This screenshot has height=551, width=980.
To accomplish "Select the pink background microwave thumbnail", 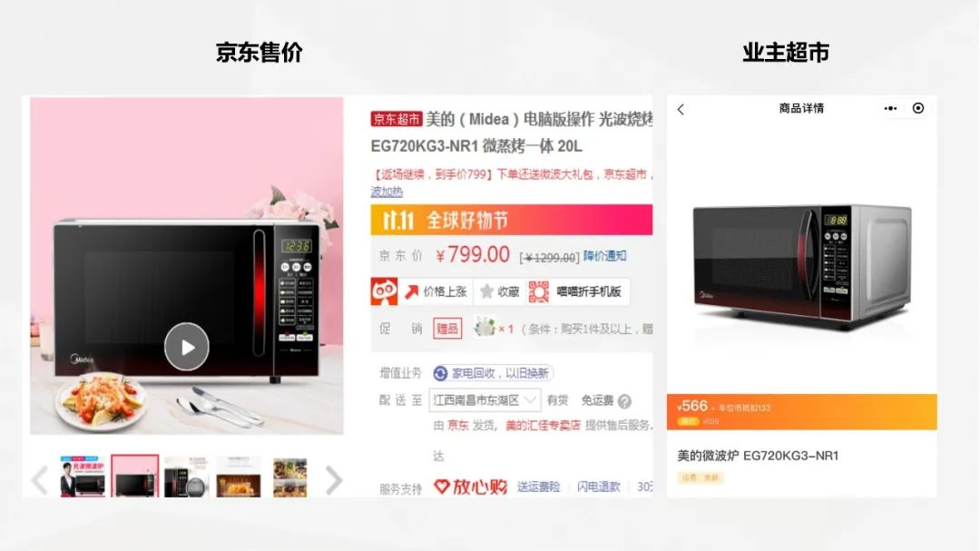I will coord(135,477).
